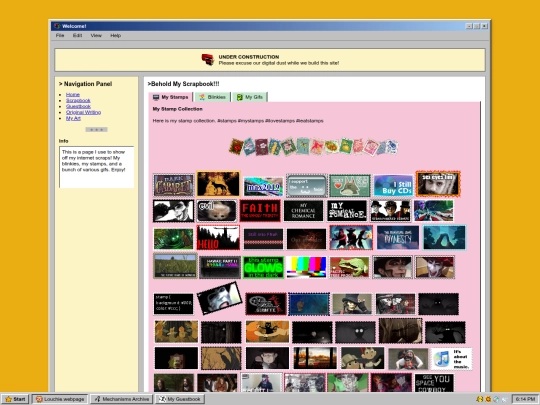Click the Start button on taskbar
Viewport: 540px width, 405px height.
(15, 399)
